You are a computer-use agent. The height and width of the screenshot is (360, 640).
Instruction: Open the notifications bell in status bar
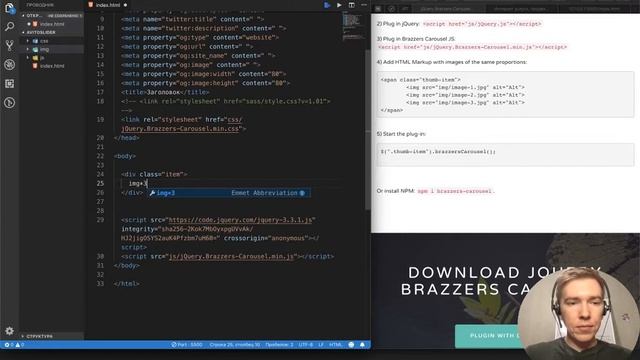pyautogui.click(x=362, y=345)
